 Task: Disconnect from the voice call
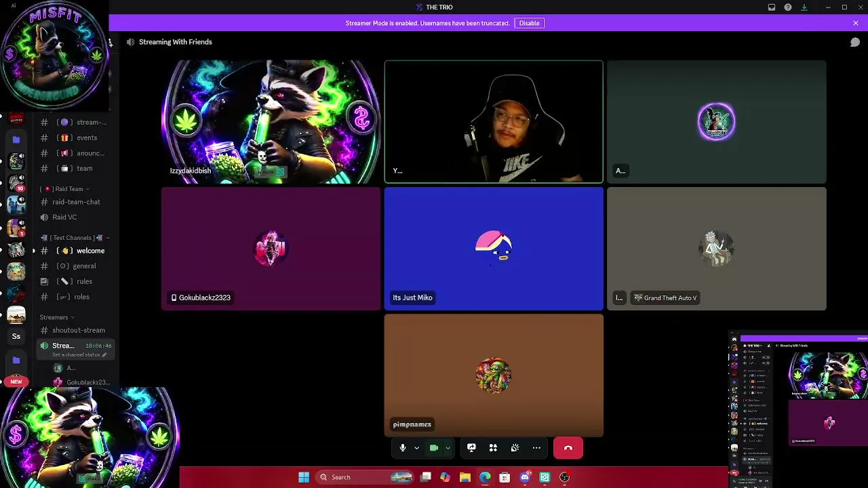pyautogui.click(x=568, y=448)
